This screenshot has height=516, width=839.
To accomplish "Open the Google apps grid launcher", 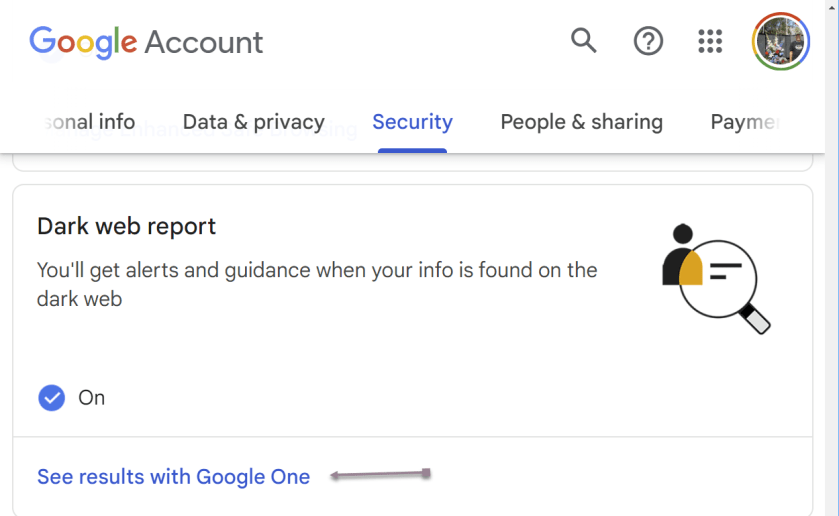I will point(710,41).
